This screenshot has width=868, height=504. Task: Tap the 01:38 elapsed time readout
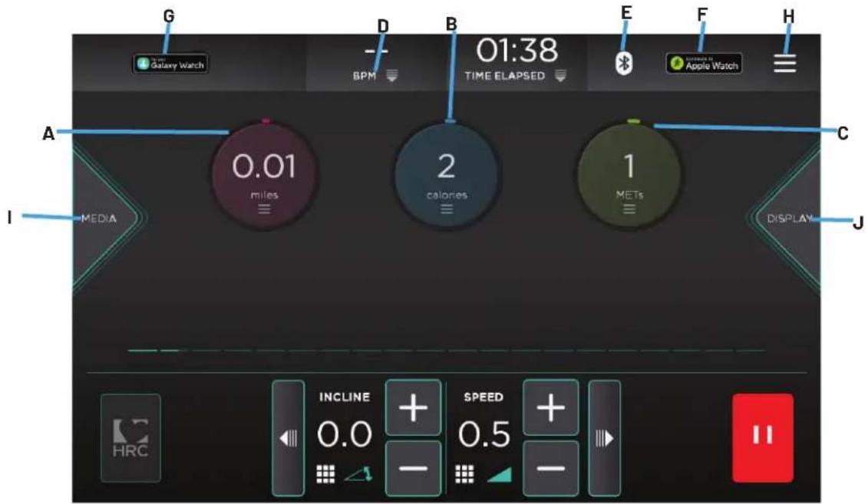tap(517, 51)
